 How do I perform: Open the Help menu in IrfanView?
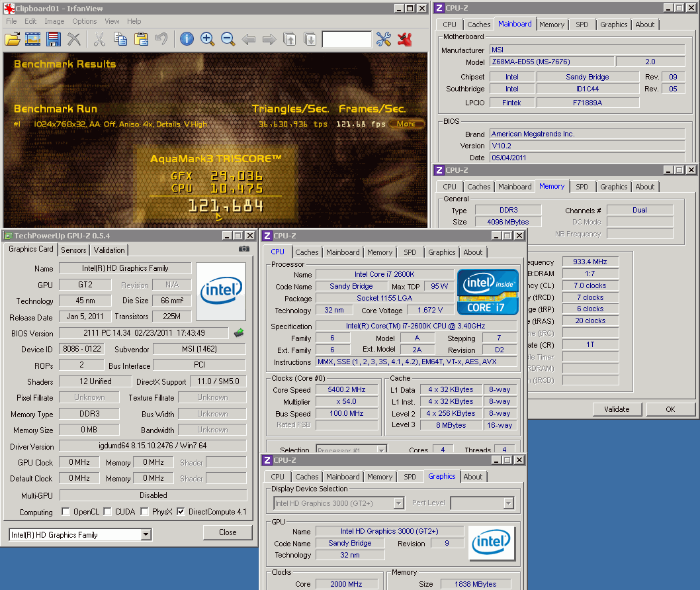pyautogui.click(x=134, y=21)
